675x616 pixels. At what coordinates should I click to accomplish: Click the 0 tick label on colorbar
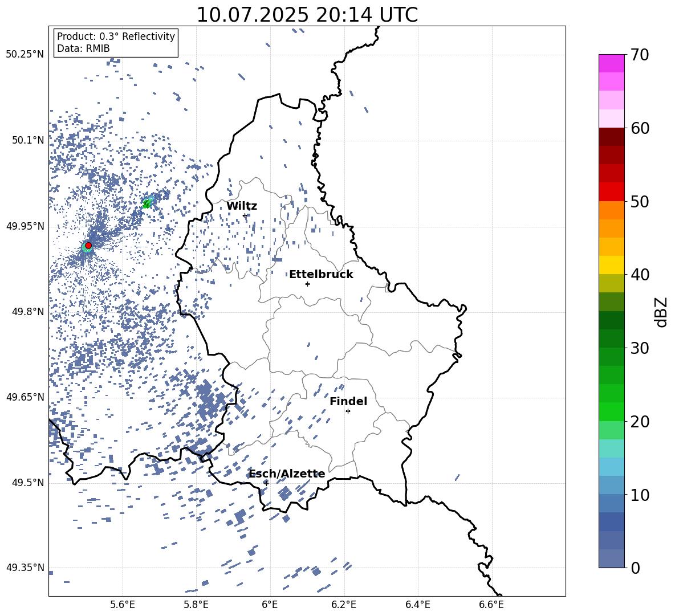tap(635, 568)
